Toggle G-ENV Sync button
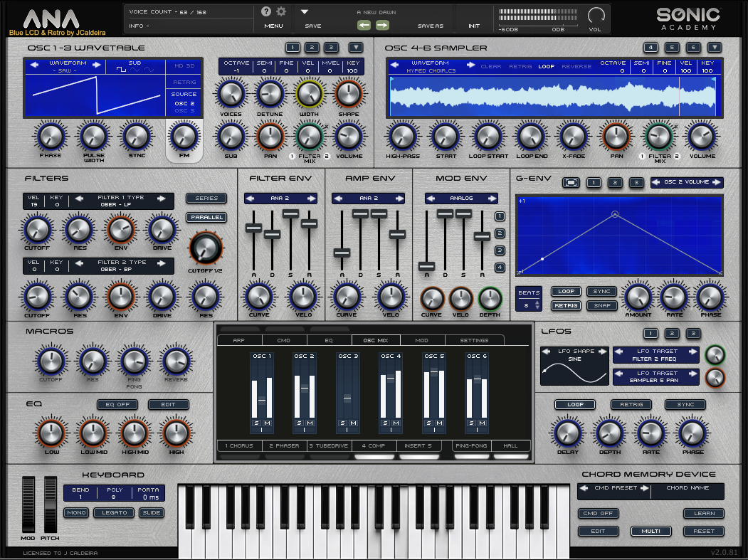 tap(601, 292)
